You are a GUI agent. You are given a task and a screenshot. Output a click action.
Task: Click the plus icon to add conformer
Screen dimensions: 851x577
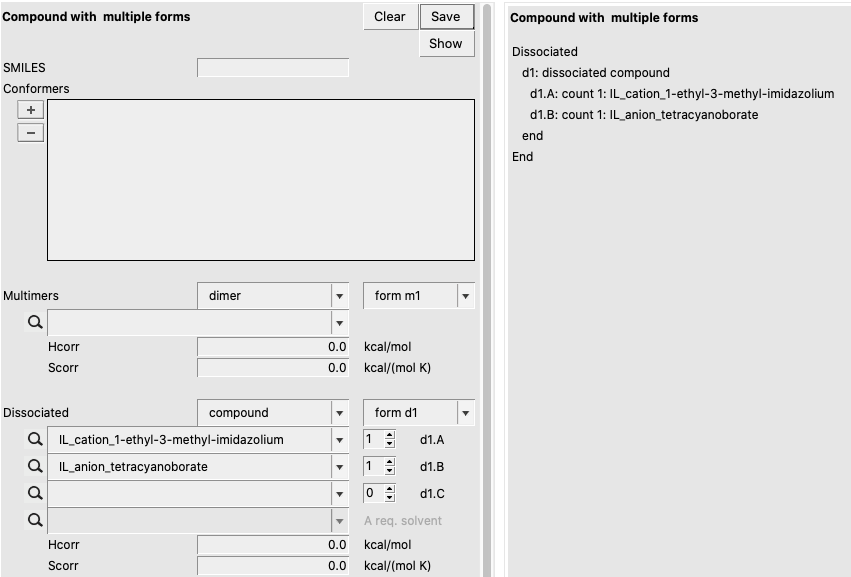pyautogui.click(x=31, y=111)
